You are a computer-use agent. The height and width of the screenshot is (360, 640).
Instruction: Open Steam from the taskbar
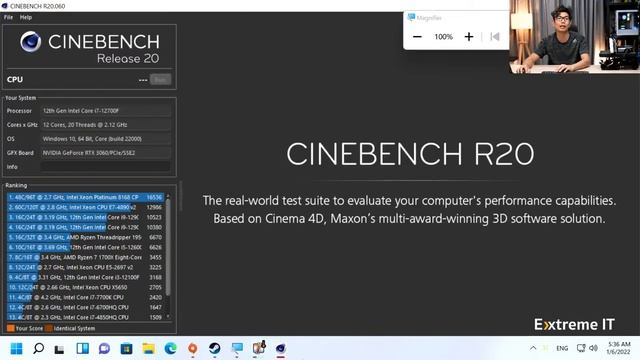215,349
